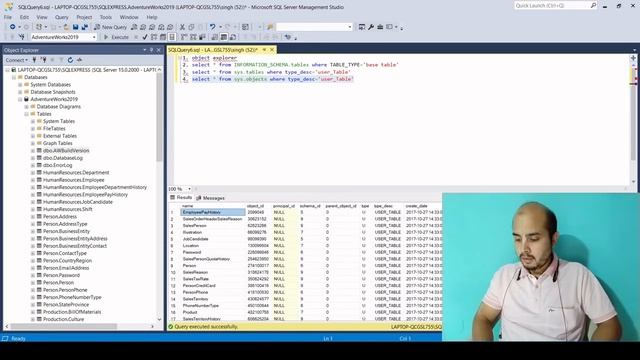Select the Database Diagrams folder

[x=59, y=107]
